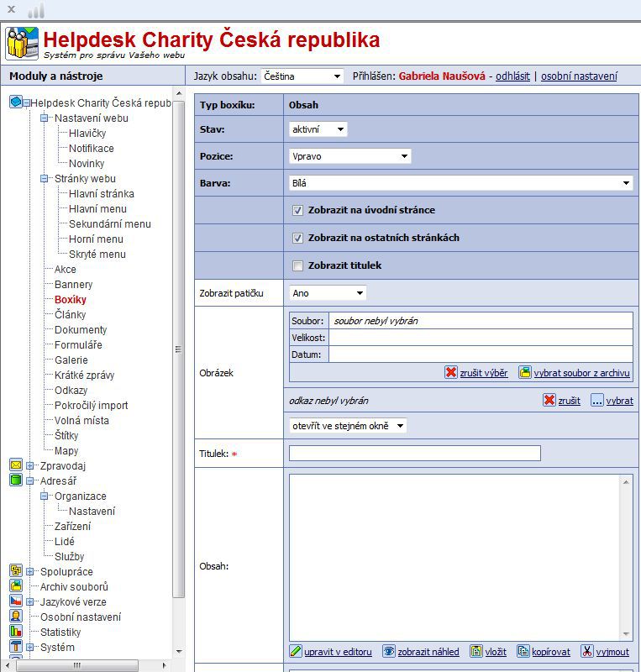This screenshot has width=641, height=672.
Task: Click the archive icon beside vybrat soubor z archivu
Action: click(x=525, y=372)
